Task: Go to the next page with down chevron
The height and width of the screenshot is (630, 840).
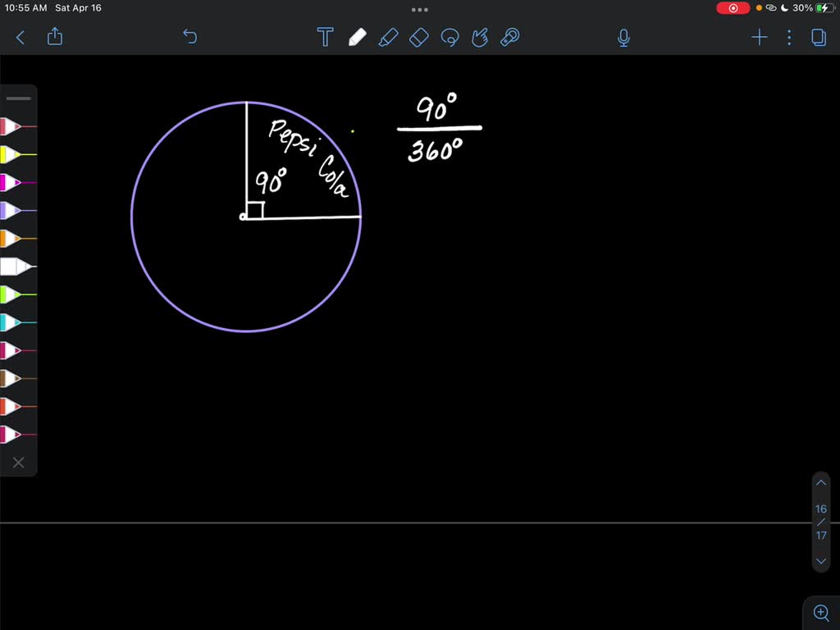Action: pyautogui.click(x=820, y=561)
